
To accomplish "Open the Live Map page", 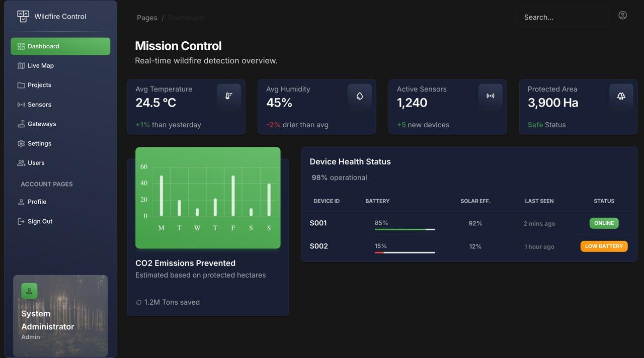I will [40, 65].
